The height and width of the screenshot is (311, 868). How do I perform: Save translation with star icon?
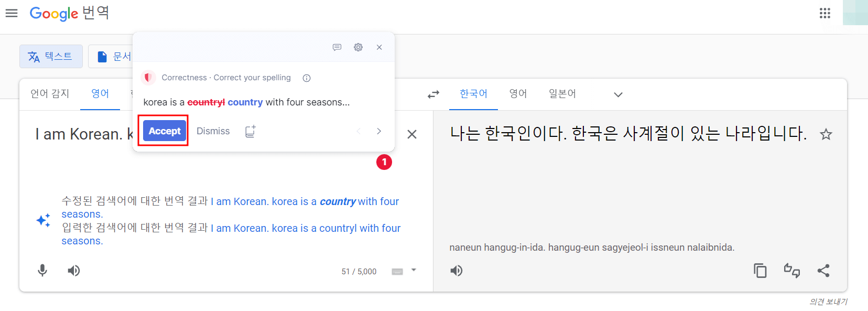(826, 134)
